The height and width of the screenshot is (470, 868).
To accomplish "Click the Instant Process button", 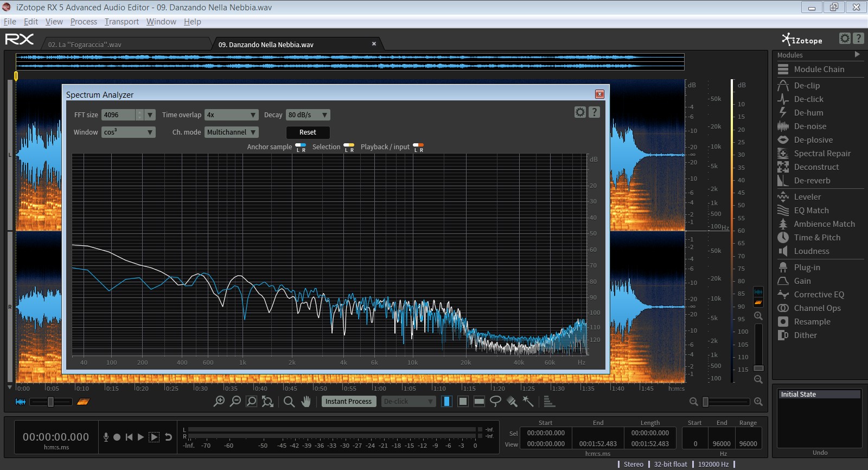I will coord(348,402).
